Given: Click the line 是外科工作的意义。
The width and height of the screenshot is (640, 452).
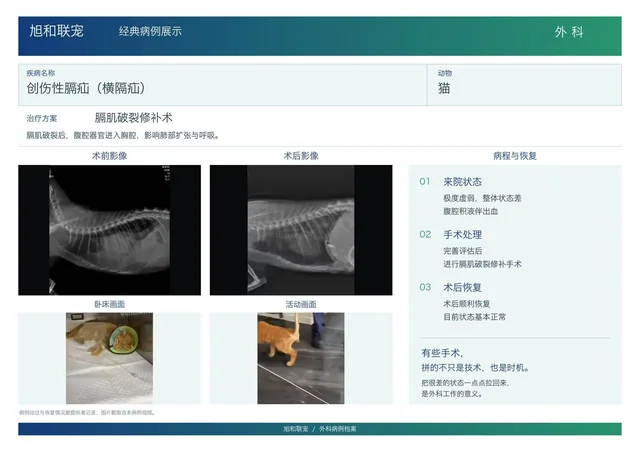Looking at the screenshot, I should (453, 394).
